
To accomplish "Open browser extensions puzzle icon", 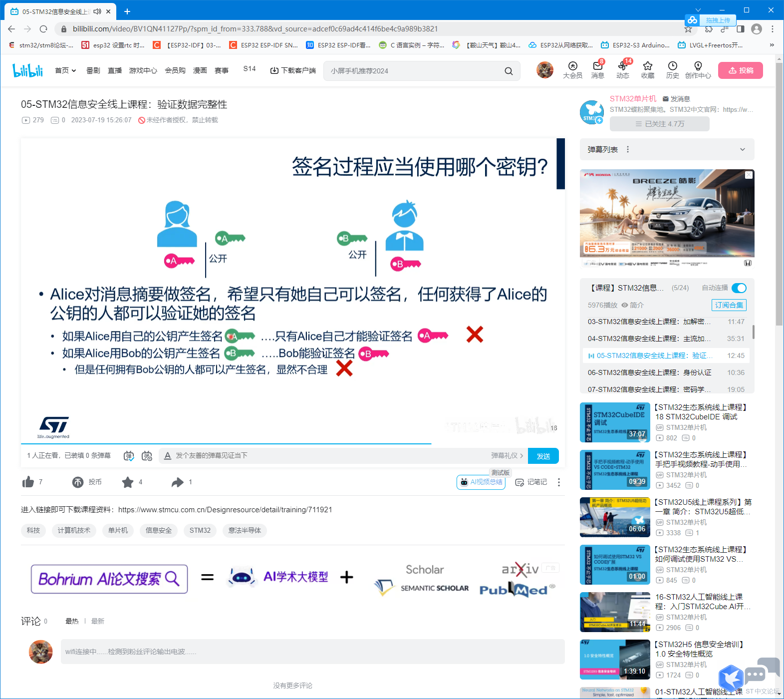I will coord(709,29).
